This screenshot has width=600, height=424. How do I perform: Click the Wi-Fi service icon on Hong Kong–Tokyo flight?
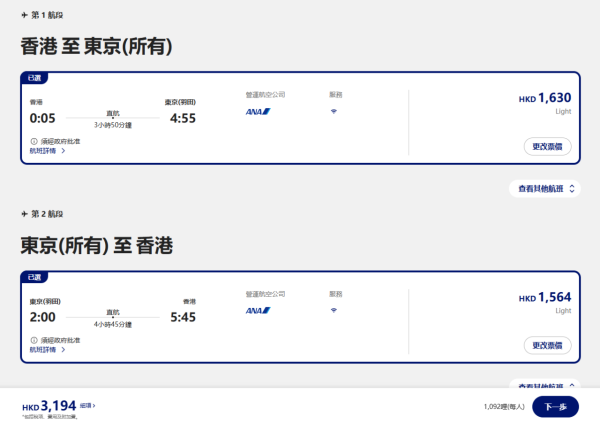pyautogui.click(x=334, y=111)
